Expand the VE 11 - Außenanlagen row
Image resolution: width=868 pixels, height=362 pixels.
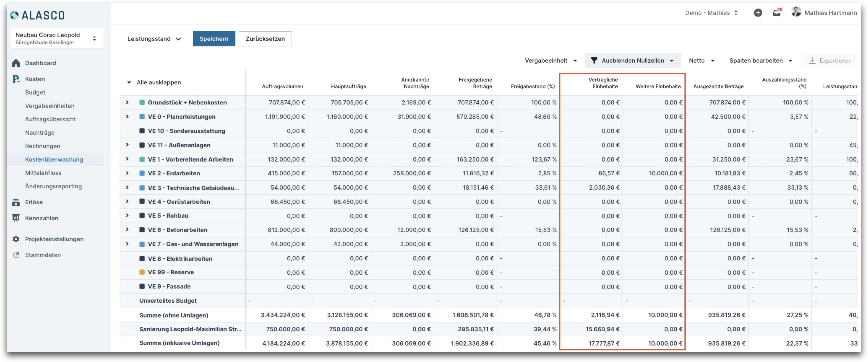pos(127,145)
